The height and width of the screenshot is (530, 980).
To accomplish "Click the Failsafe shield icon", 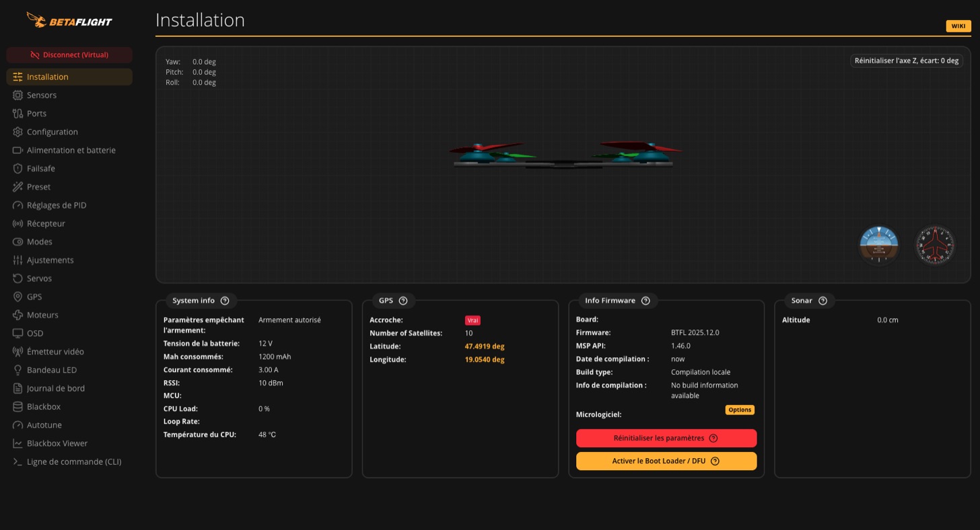I will click(17, 168).
